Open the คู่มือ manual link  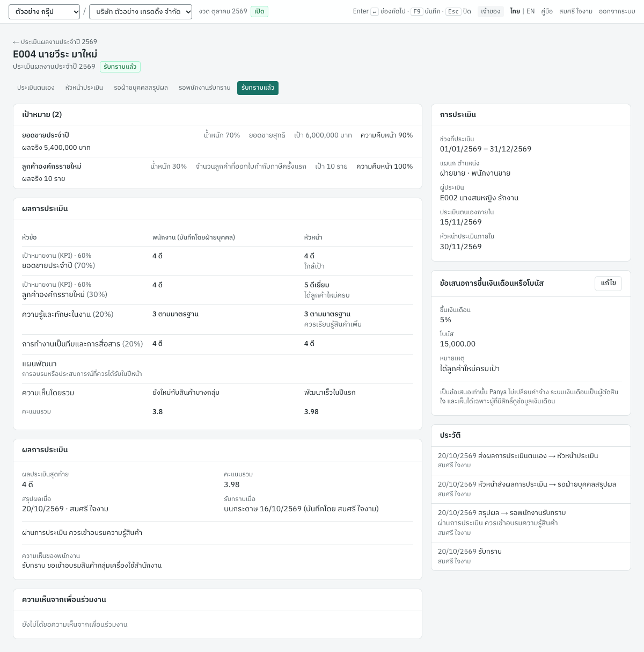tap(547, 11)
